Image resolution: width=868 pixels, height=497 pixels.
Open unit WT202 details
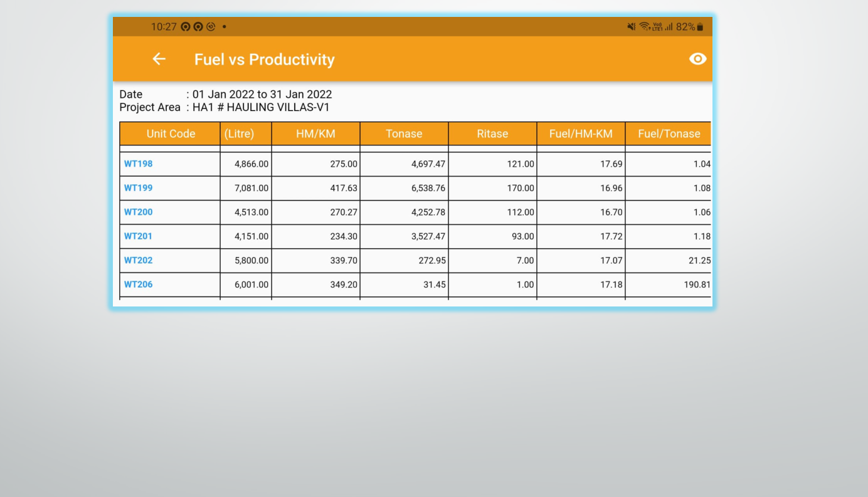coord(138,261)
